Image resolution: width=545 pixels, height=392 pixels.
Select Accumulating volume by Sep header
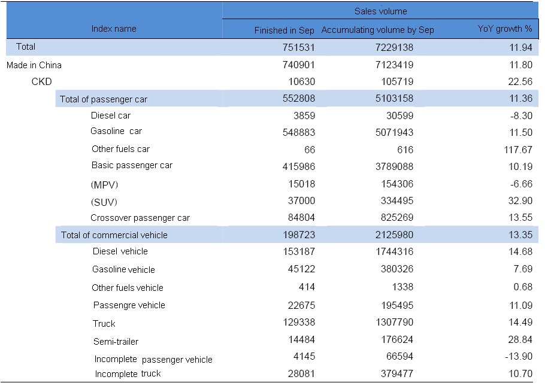click(377, 30)
